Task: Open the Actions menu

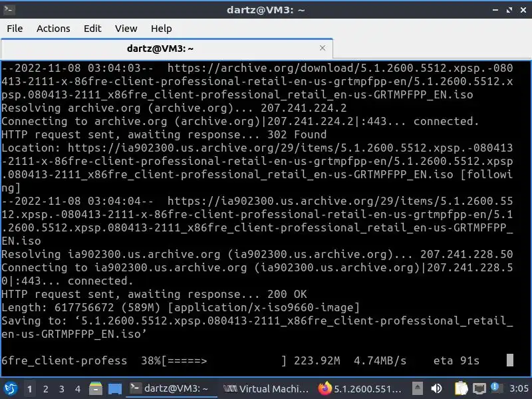Action: point(53,29)
